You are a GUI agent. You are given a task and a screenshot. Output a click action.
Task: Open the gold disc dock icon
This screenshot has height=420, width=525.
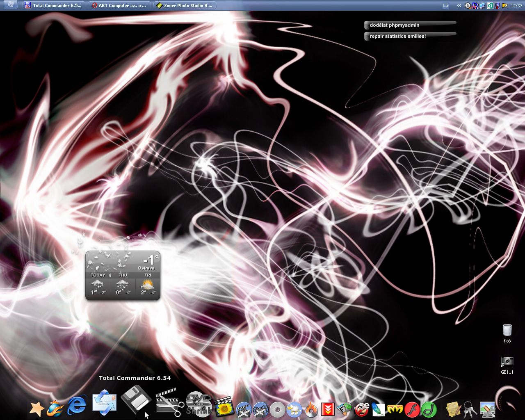[x=278, y=410]
